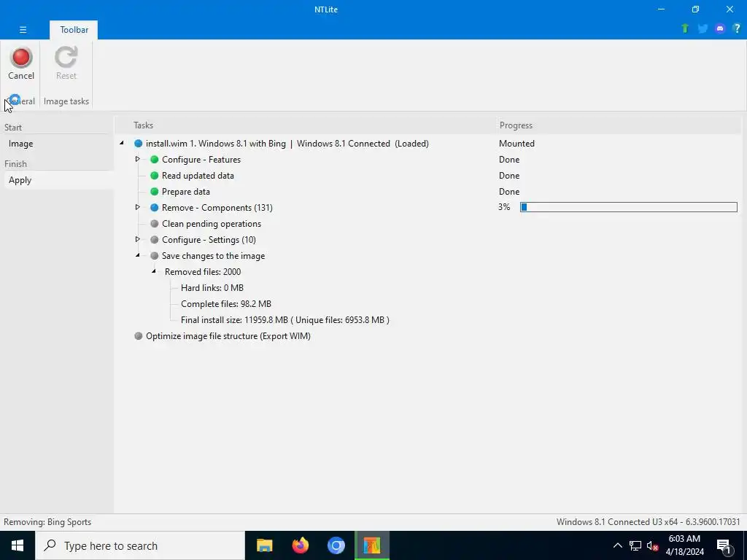747x560 pixels.
Task: Click the Remove Components progress bar
Action: (x=628, y=207)
